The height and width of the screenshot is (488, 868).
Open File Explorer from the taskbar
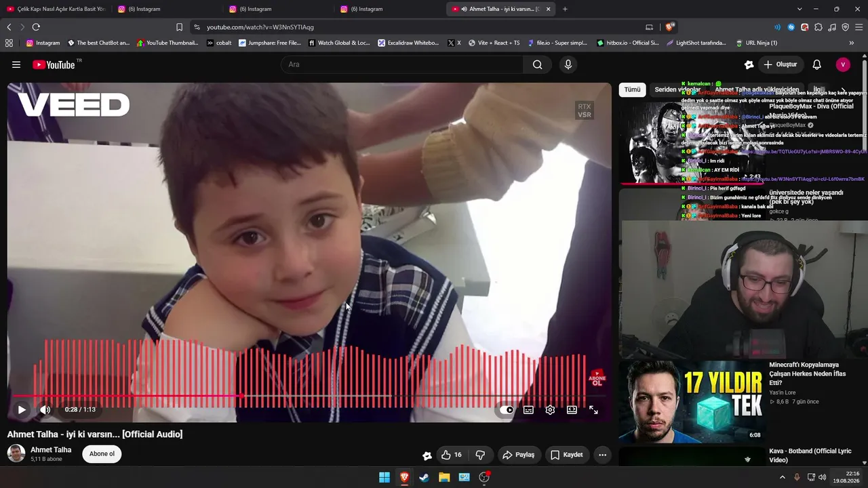coord(444,477)
